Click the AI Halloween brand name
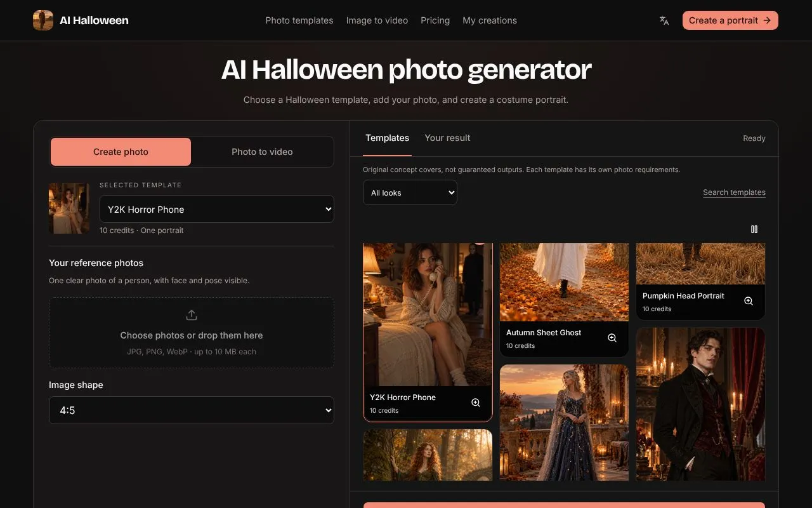The height and width of the screenshot is (508, 812). coord(94,20)
